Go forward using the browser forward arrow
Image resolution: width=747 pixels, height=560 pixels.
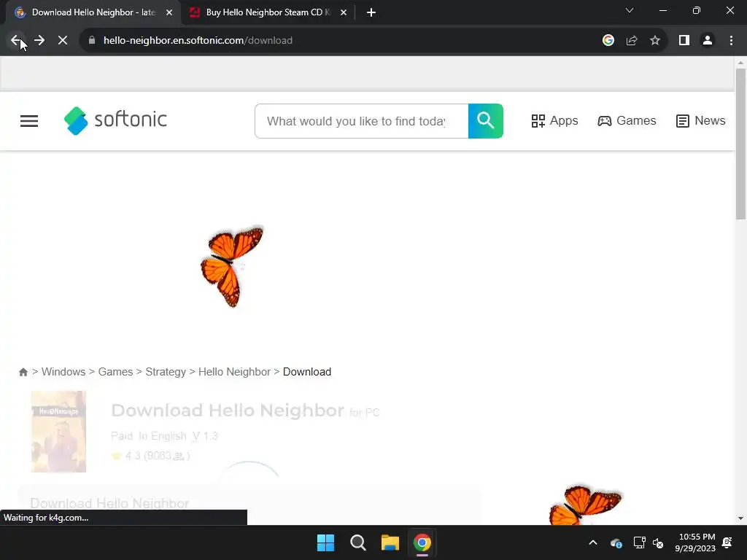point(39,41)
